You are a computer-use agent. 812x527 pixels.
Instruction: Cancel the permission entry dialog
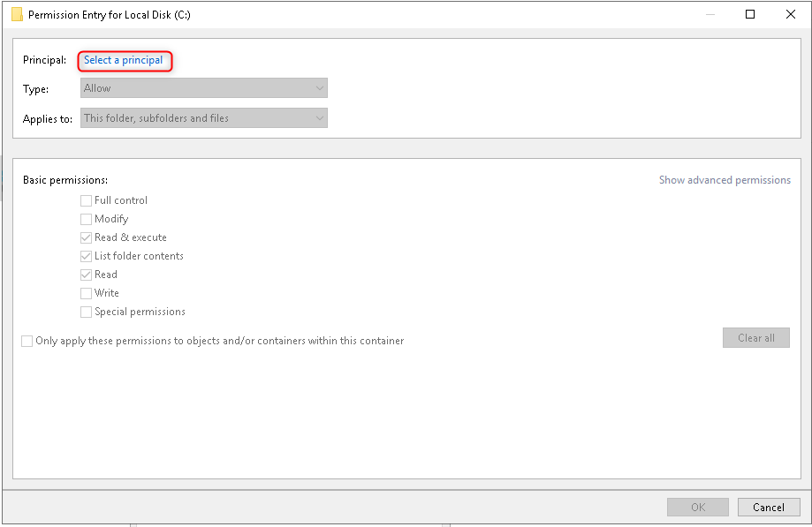click(769, 507)
